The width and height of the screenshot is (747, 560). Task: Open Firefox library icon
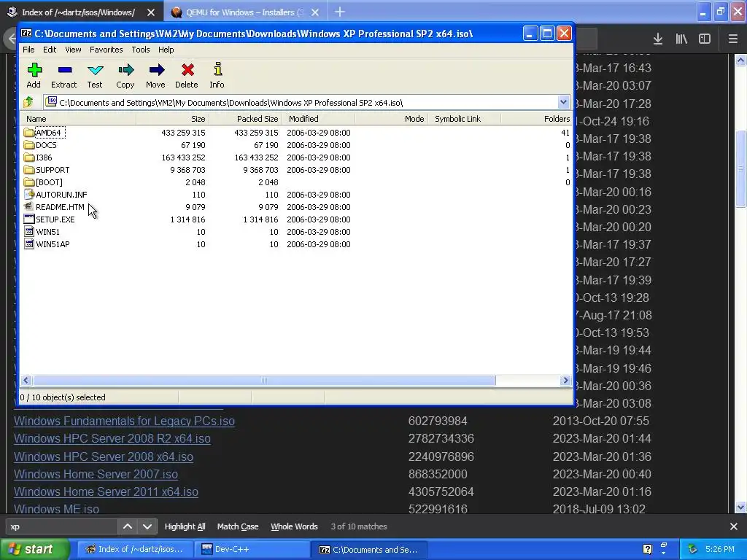pos(681,39)
